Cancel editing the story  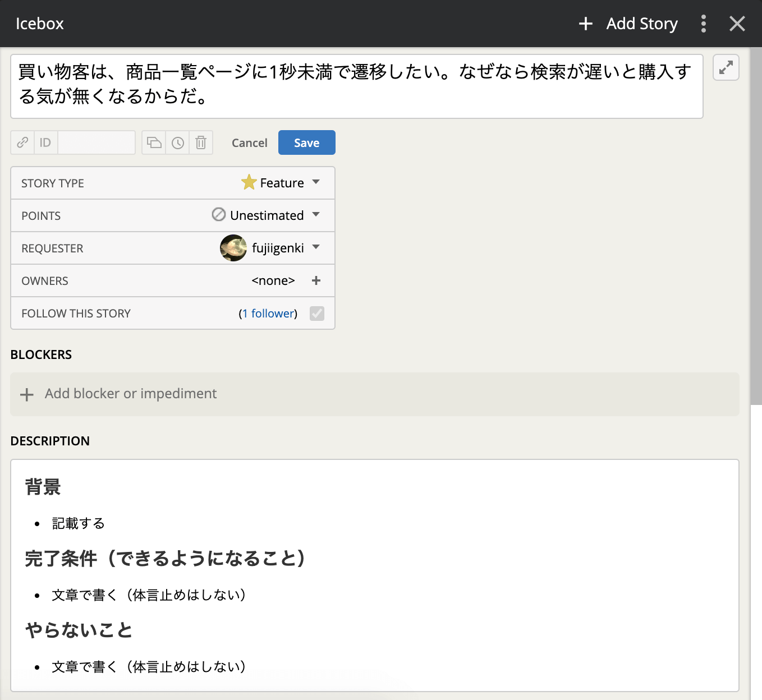249,142
